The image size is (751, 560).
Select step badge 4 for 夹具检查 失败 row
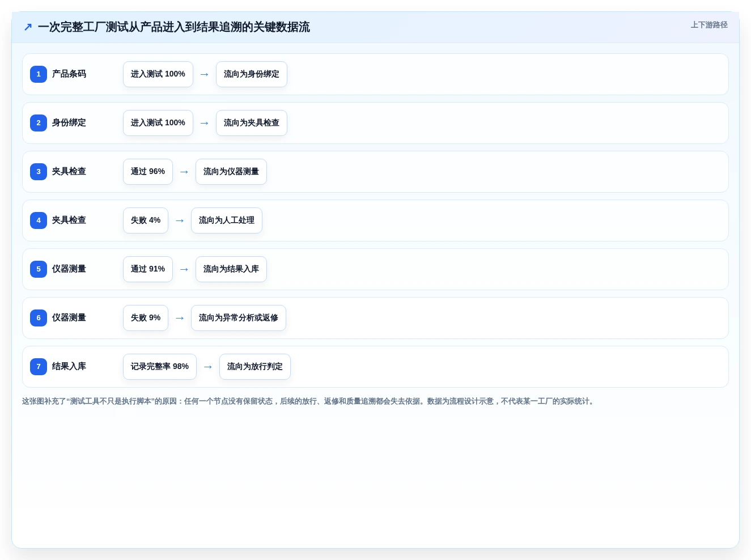pos(39,220)
